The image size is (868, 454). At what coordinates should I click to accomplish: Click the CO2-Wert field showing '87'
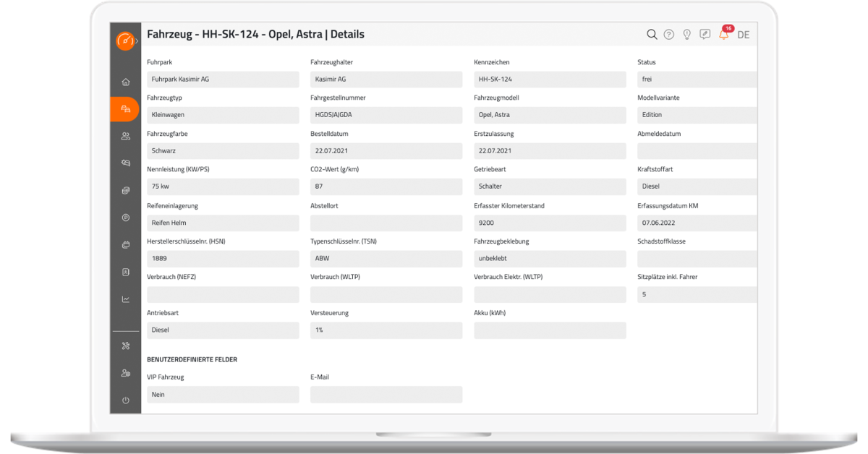[386, 187]
